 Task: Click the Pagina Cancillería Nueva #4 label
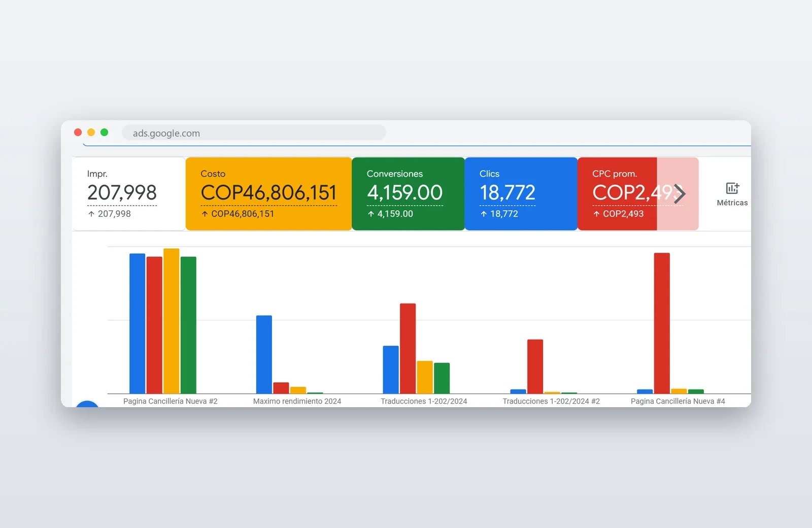(x=678, y=401)
